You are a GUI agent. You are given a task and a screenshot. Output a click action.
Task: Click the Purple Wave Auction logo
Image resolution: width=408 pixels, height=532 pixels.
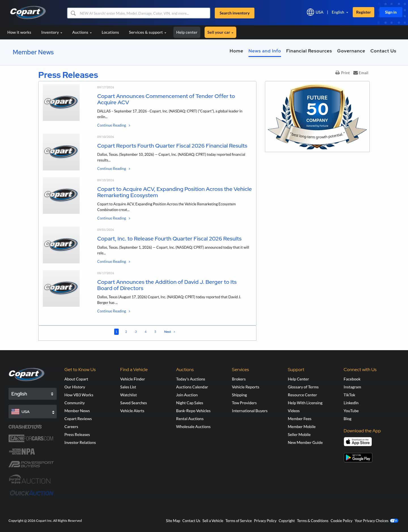click(30, 479)
